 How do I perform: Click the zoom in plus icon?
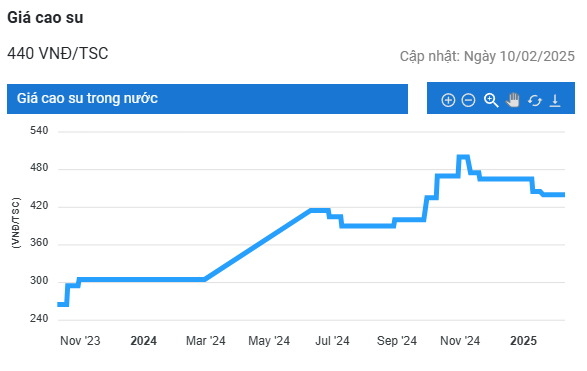(x=448, y=100)
